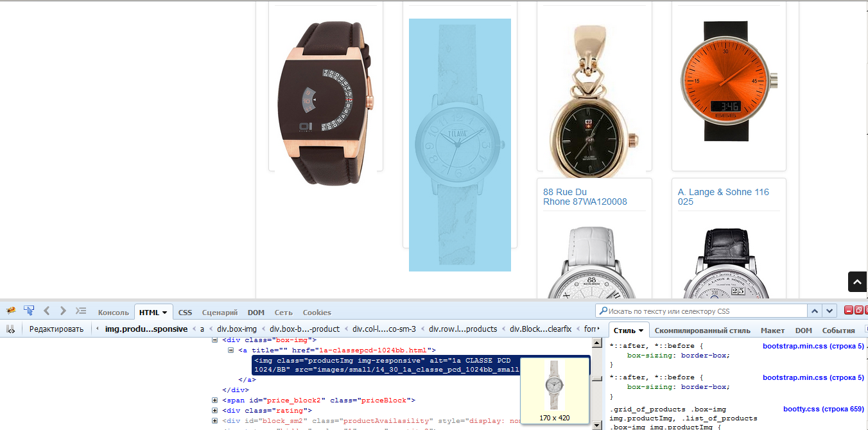Select the highlighted img productImg HTML node
This screenshot has width=868, height=430.
pyautogui.click(x=421, y=365)
